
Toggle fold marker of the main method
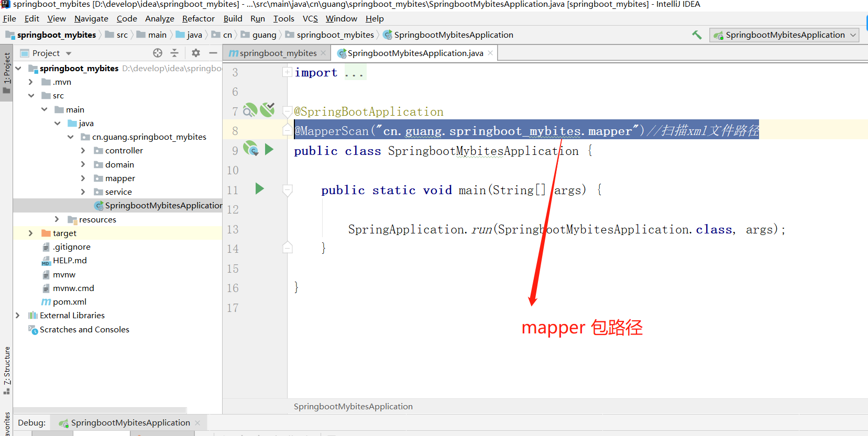pyautogui.click(x=287, y=190)
